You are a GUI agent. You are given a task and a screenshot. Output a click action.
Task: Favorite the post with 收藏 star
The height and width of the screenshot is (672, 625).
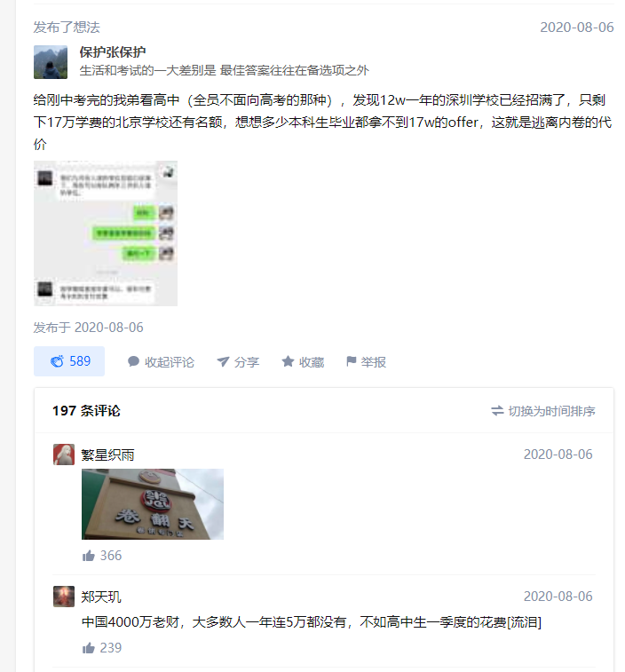[303, 362]
